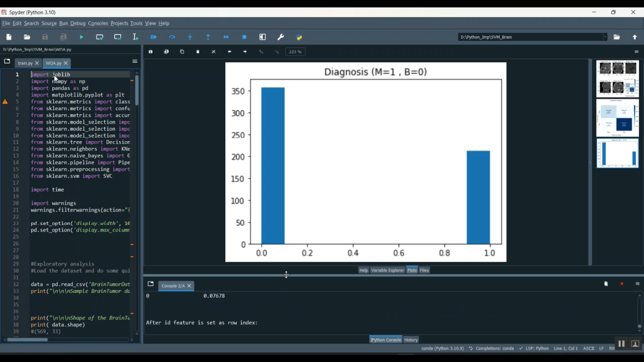644x362 pixels.
Task: Click the red interrupt kernel button
Action: (622, 284)
